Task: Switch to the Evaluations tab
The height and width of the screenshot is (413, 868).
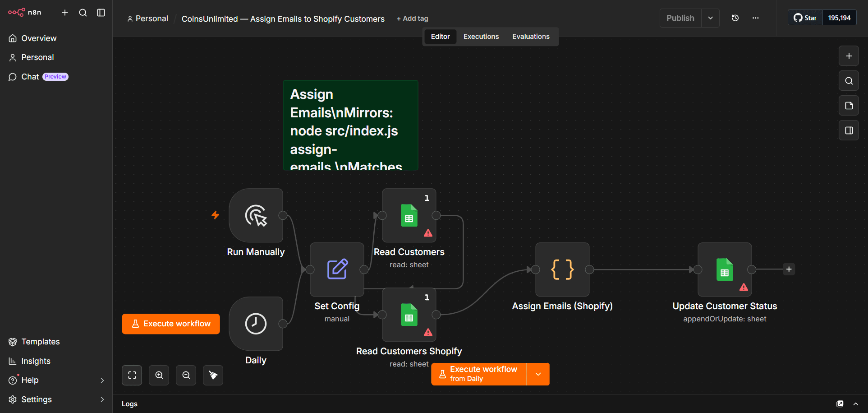Action: [531, 37]
